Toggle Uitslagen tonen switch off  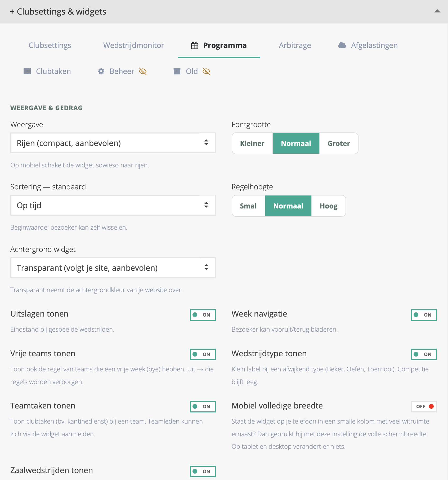[x=203, y=315]
